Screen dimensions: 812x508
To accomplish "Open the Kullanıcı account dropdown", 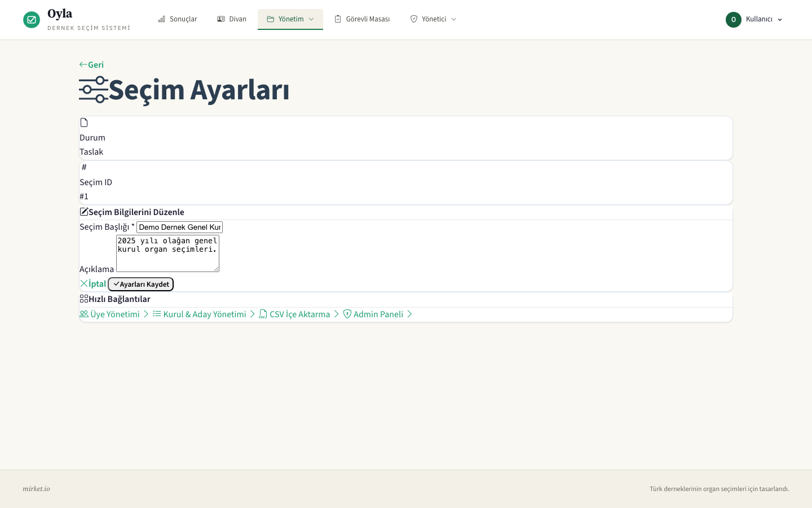I will (754, 19).
